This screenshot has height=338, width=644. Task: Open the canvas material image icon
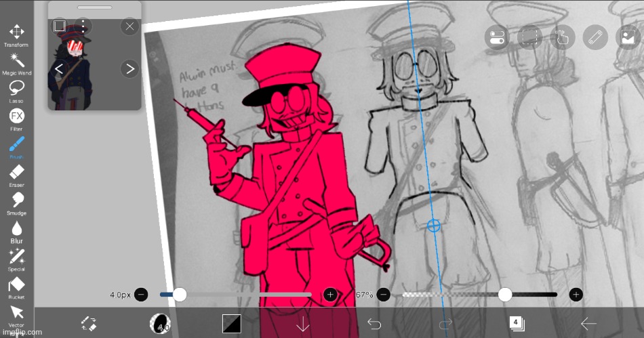pyautogui.click(x=628, y=38)
